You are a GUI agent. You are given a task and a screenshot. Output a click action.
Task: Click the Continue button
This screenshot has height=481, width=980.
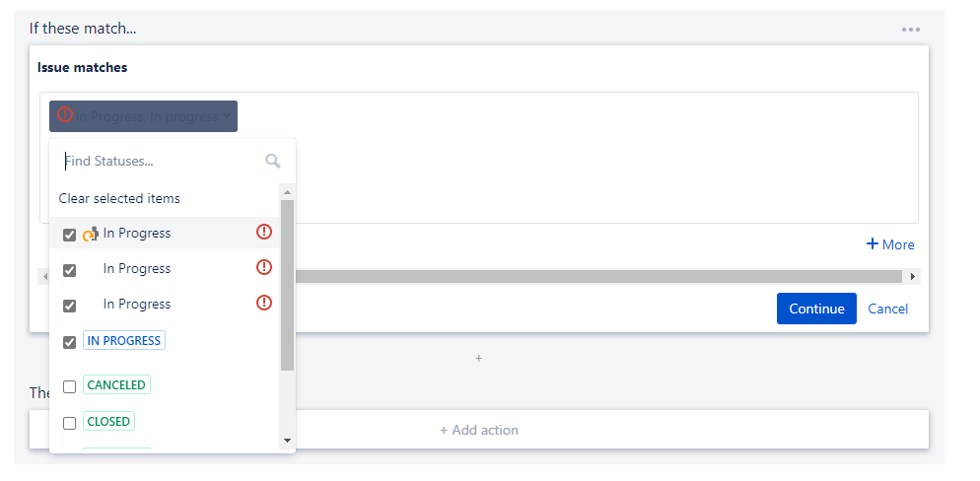coord(816,309)
